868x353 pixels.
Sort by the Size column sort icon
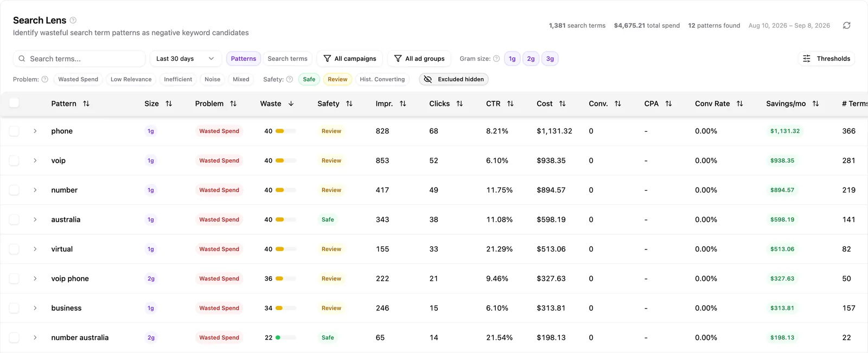(x=169, y=104)
